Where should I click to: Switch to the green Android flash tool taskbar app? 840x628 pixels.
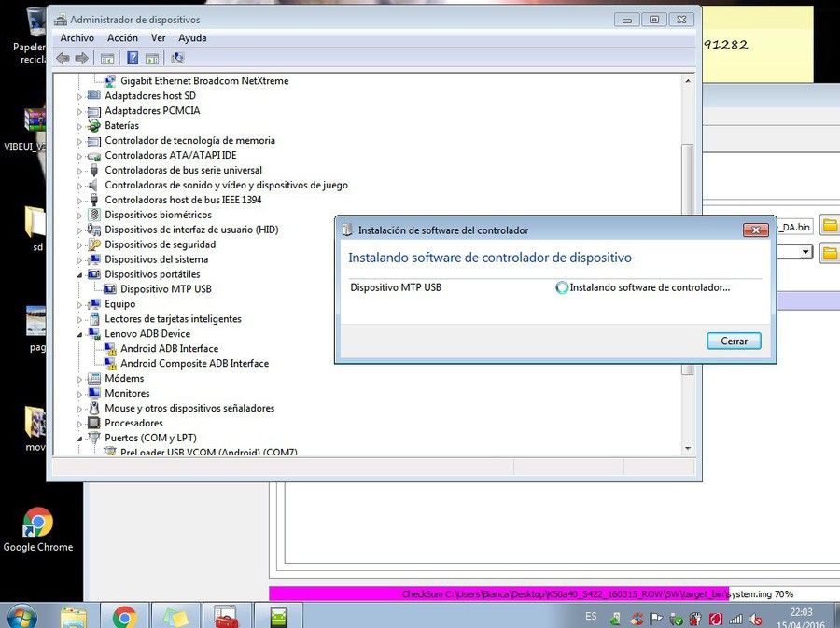278,617
